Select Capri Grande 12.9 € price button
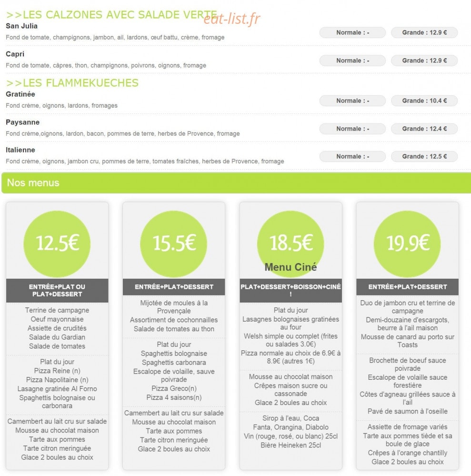Viewport: 471px width, 476px height. point(424,61)
